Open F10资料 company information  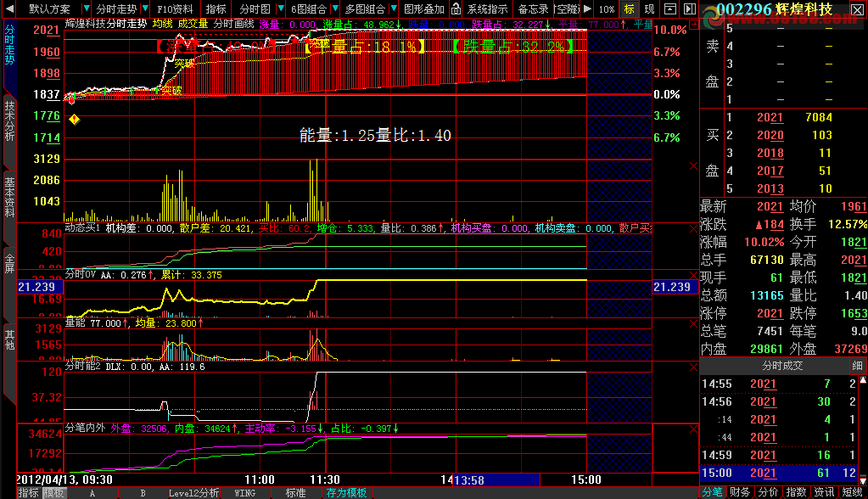point(175,8)
